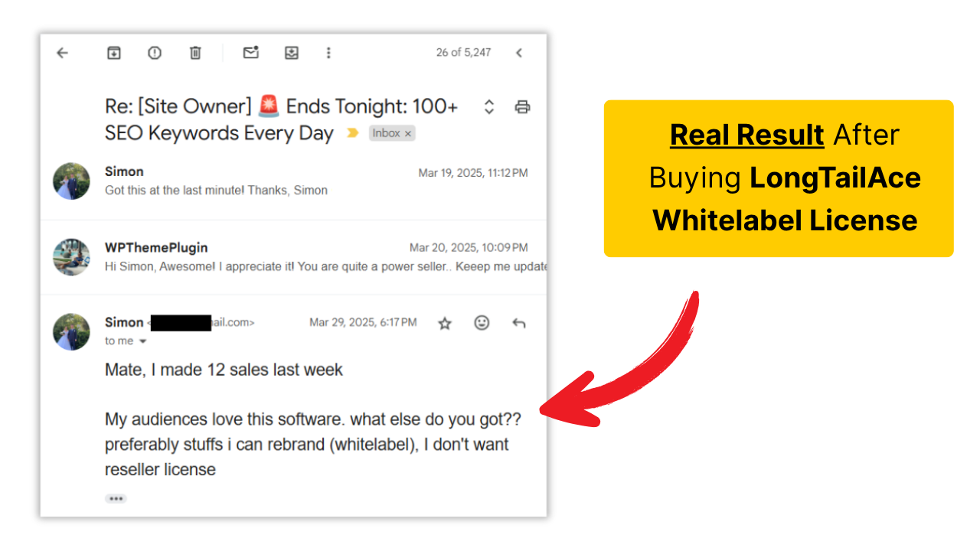Print the whole conversation

point(522,107)
